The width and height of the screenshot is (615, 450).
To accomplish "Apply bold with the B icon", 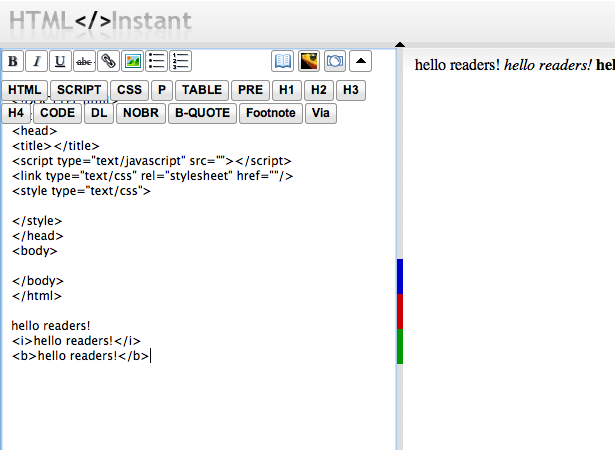I will pos(13,61).
